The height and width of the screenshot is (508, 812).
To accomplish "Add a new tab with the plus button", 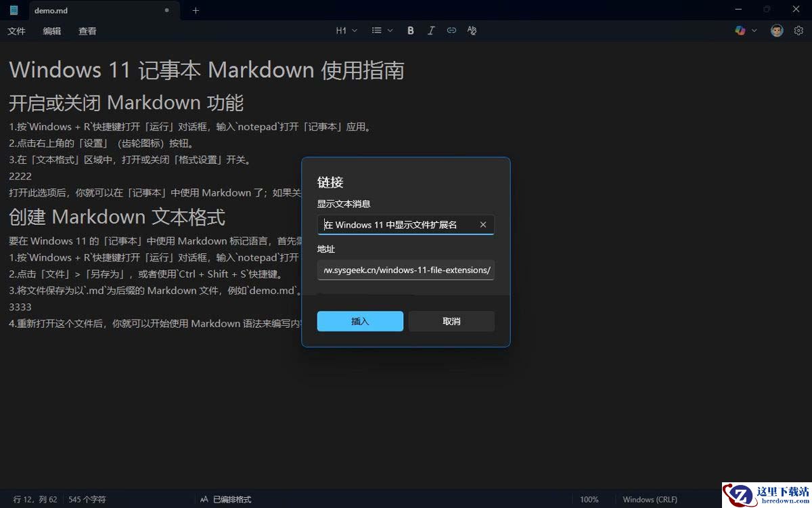I will pos(196,10).
